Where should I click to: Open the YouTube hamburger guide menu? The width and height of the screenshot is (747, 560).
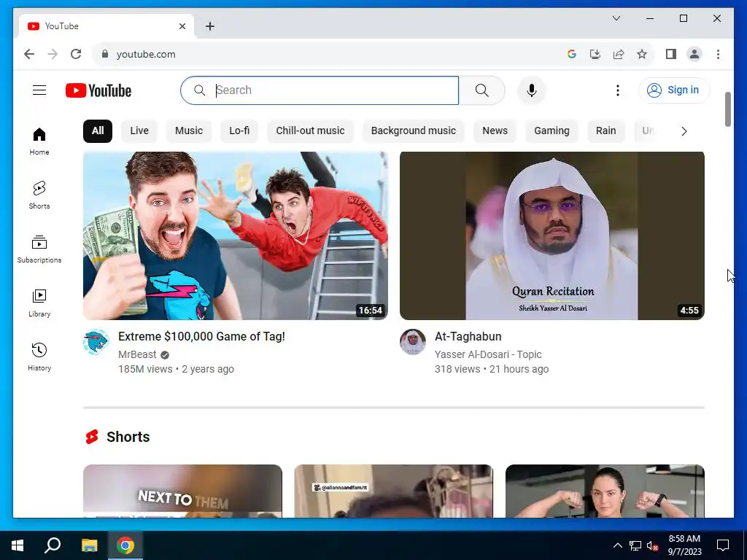tap(39, 90)
